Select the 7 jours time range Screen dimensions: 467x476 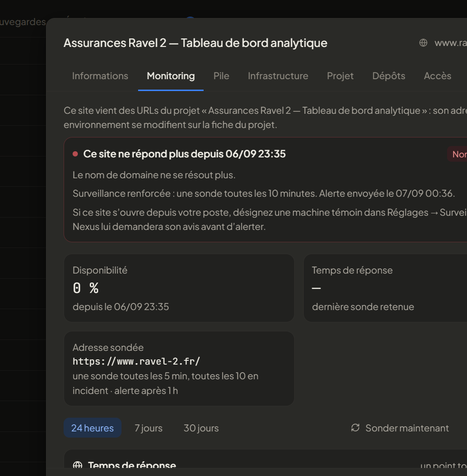tap(149, 428)
